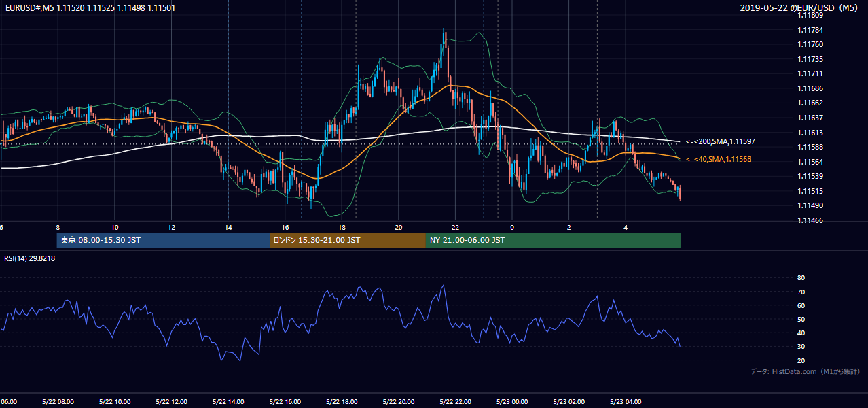
Task: Click price axis value 1.11490
Action: point(811,205)
